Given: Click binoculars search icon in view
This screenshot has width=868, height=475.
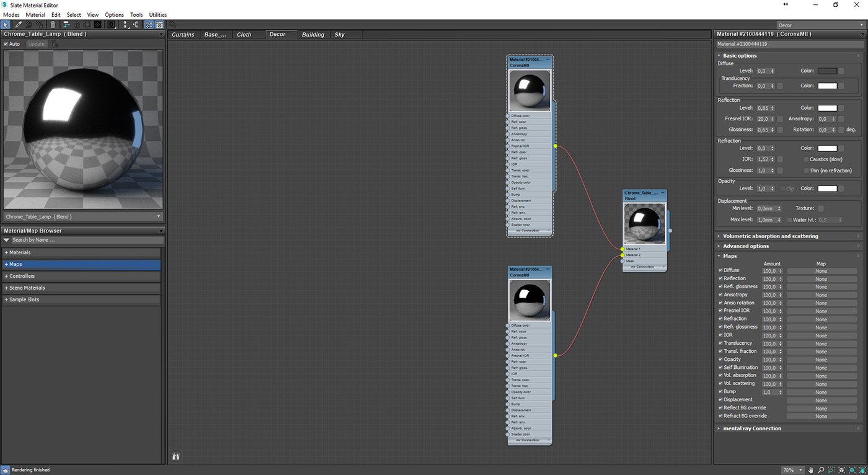Looking at the screenshot, I should pos(175,456).
